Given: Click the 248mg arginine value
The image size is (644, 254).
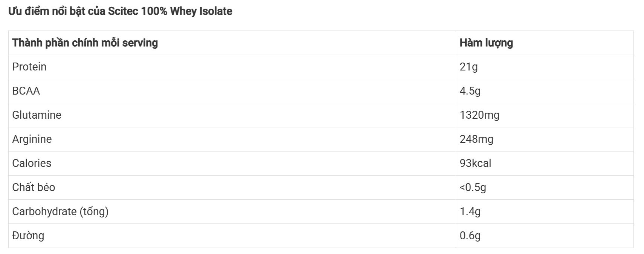Looking at the screenshot, I should tap(476, 139).
